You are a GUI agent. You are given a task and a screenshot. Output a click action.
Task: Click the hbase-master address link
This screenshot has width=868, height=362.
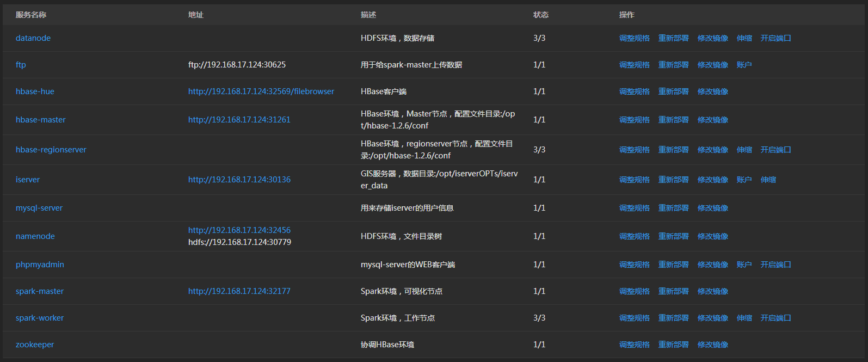click(239, 120)
